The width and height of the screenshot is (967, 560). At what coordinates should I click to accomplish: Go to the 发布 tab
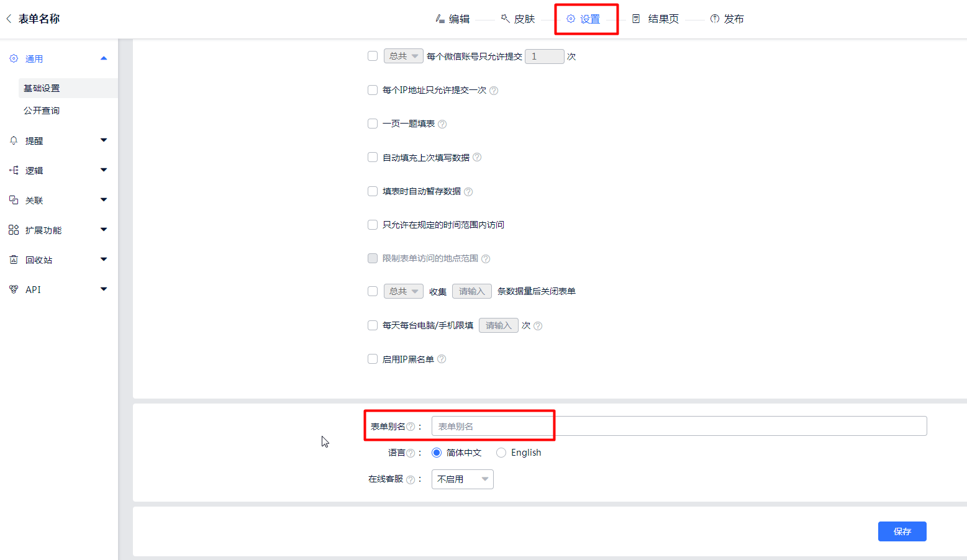click(x=727, y=19)
